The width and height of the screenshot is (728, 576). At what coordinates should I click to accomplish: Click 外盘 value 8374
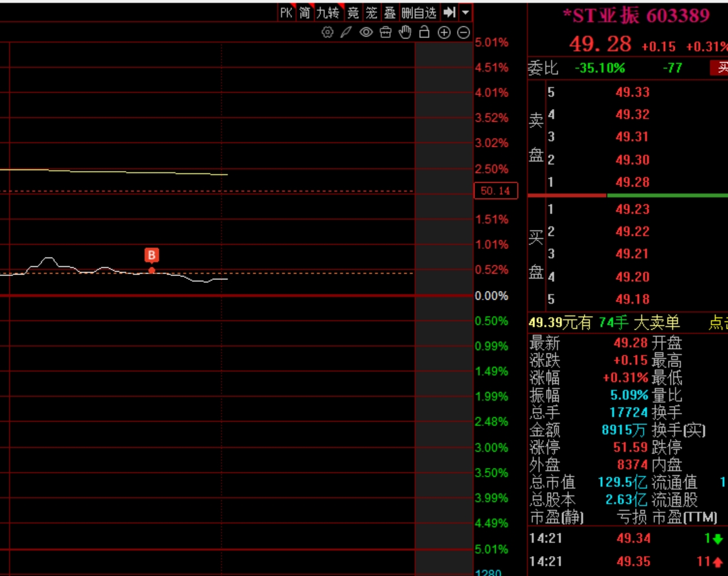pyautogui.click(x=632, y=464)
